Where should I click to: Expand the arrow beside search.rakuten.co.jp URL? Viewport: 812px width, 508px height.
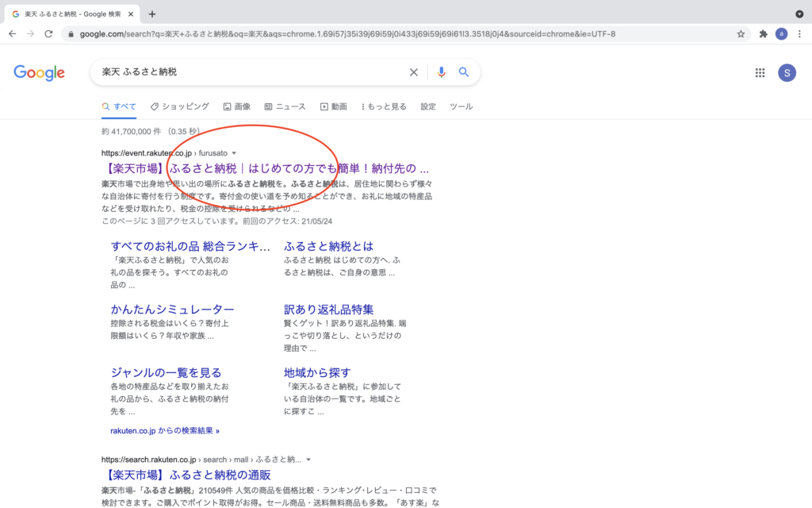tap(308, 460)
